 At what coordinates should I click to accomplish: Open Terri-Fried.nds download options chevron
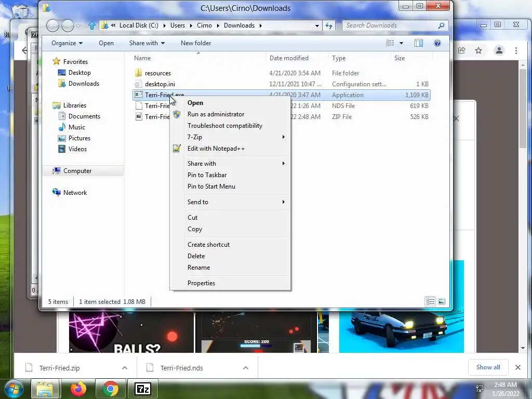(x=246, y=368)
